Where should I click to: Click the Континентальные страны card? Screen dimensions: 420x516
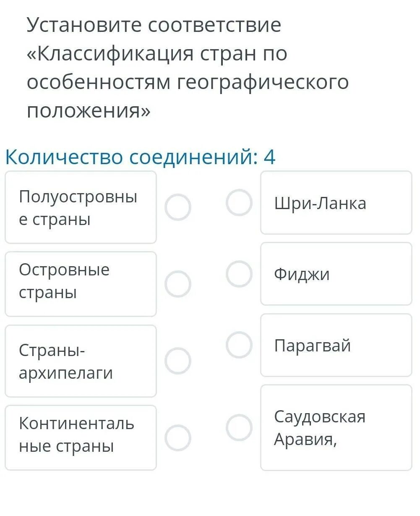[81, 437]
